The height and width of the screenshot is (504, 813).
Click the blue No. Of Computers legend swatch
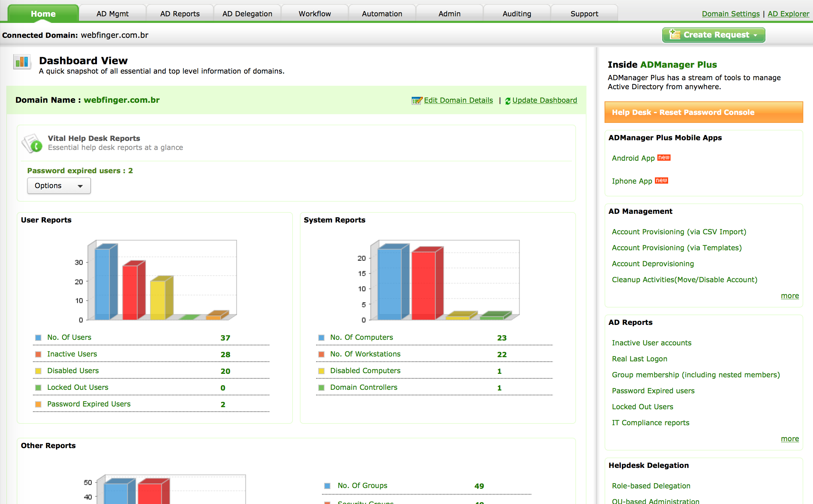coord(321,337)
